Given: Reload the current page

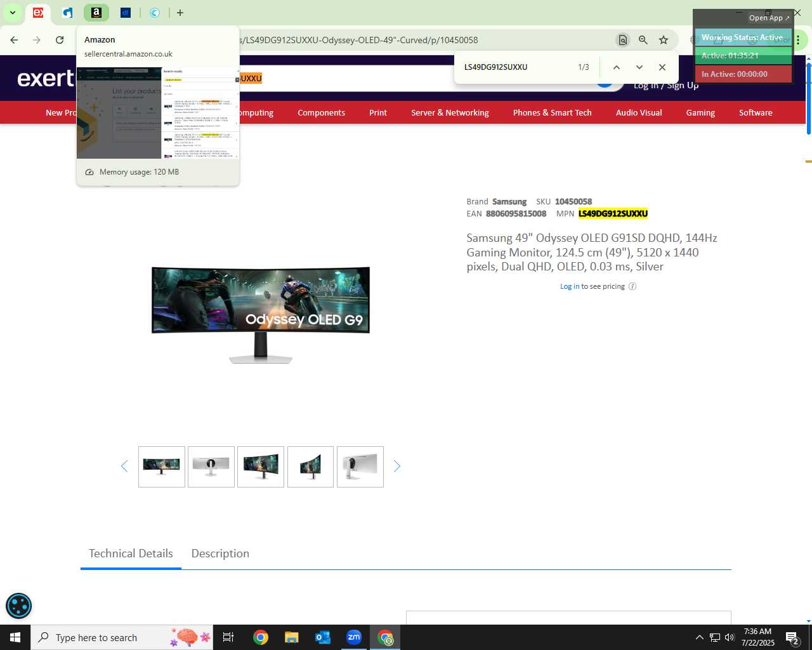Looking at the screenshot, I should coord(60,40).
